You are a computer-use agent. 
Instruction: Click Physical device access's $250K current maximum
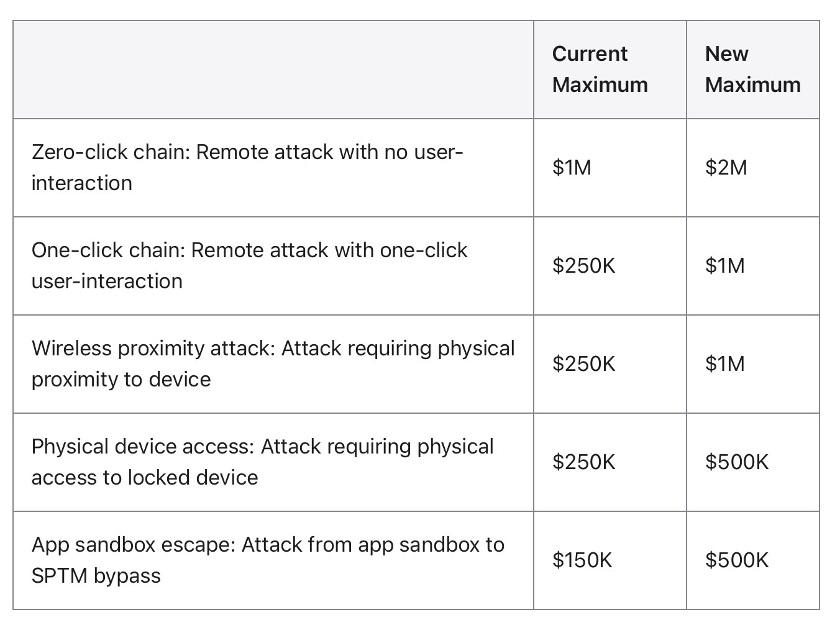point(583,462)
